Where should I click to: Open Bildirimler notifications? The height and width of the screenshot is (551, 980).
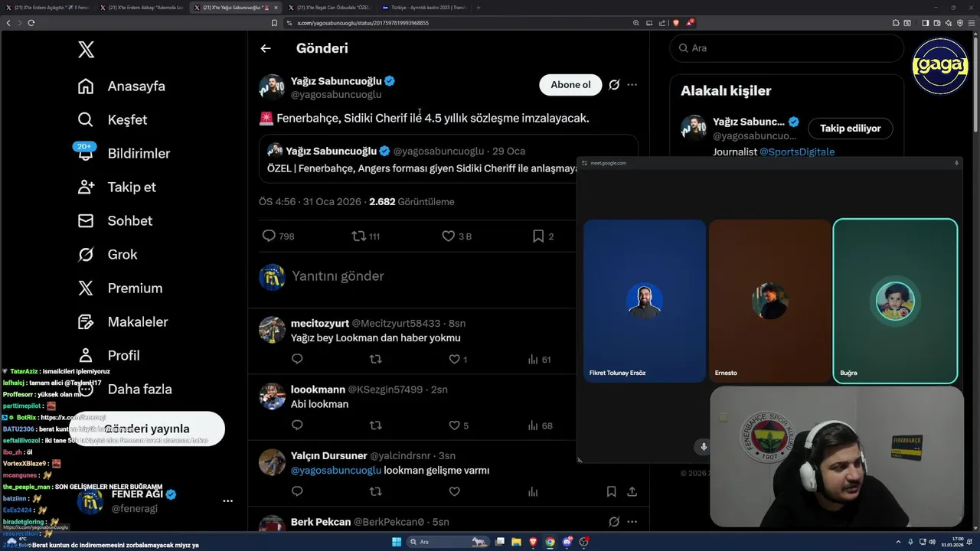tap(123, 154)
